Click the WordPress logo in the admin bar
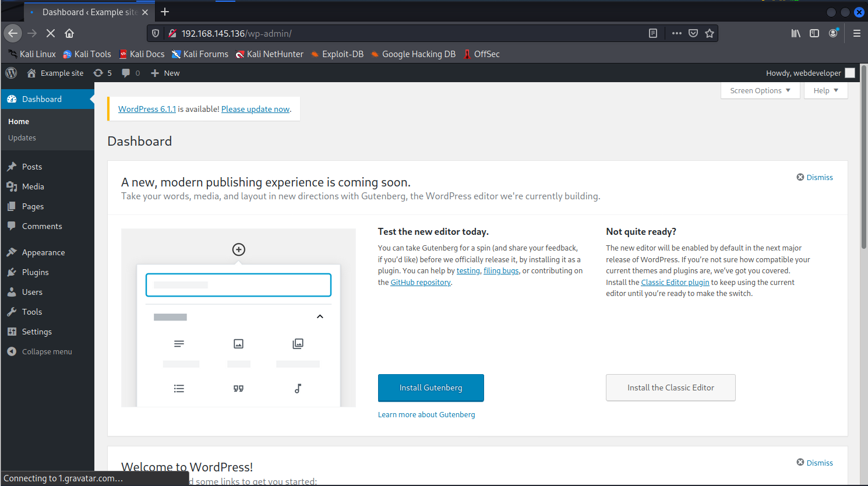The width and height of the screenshot is (868, 486). pyautogui.click(x=11, y=73)
